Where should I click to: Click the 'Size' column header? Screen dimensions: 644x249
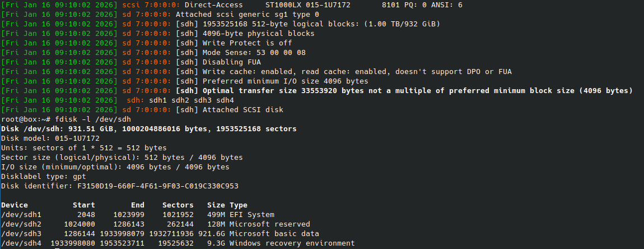[x=216, y=205]
